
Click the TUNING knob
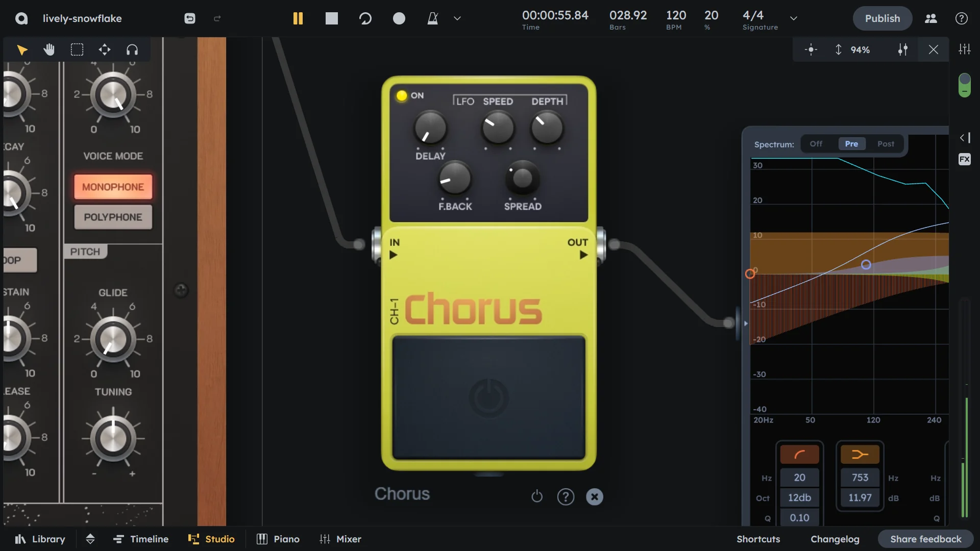click(x=113, y=438)
